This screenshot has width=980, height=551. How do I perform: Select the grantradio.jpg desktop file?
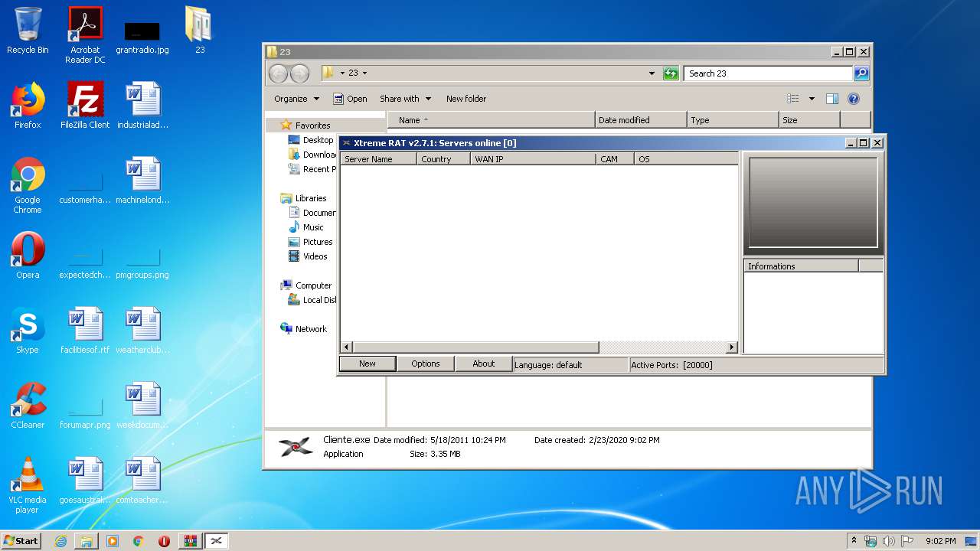pos(142,37)
